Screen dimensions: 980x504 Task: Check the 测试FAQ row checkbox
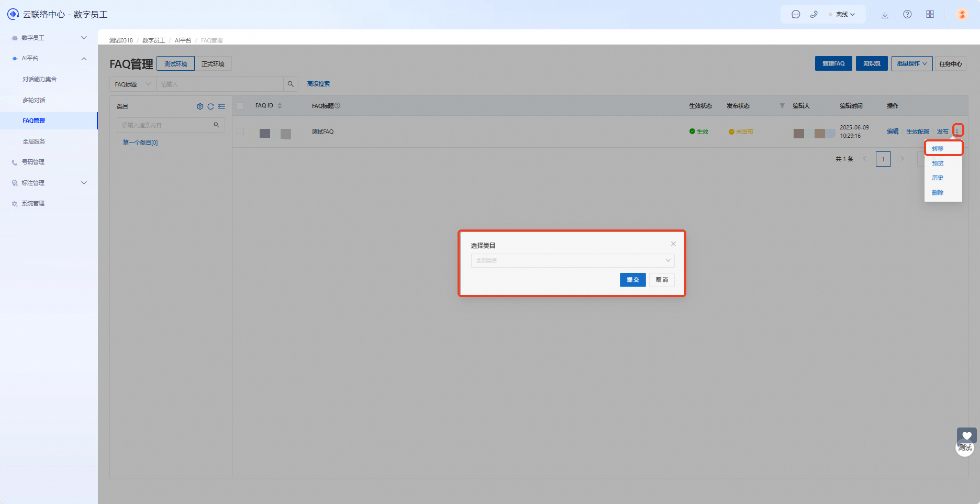coord(240,132)
